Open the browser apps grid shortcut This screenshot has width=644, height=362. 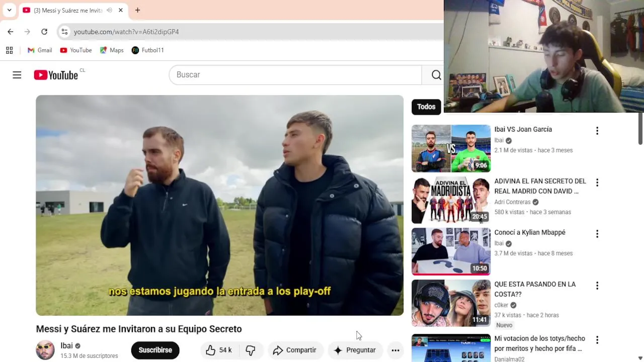click(9, 50)
